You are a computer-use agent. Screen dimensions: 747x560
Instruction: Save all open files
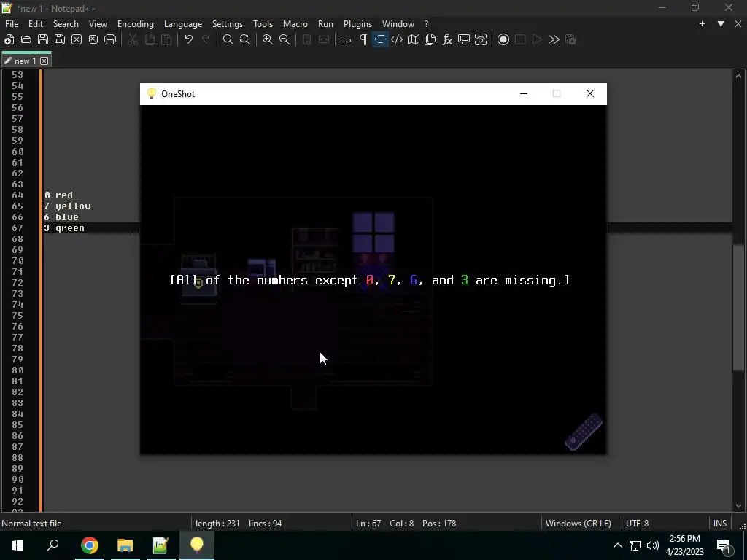60,39
